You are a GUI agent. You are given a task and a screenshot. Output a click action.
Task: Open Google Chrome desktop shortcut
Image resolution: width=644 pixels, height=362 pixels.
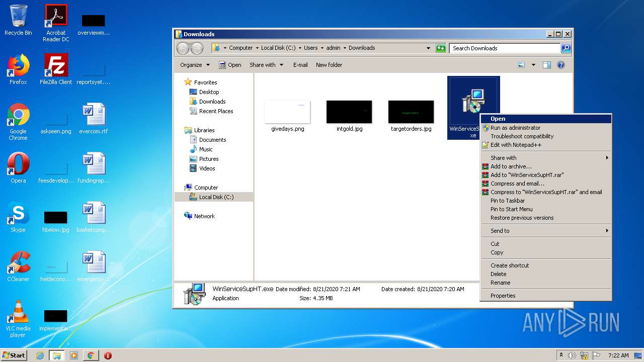(x=18, y=122)
